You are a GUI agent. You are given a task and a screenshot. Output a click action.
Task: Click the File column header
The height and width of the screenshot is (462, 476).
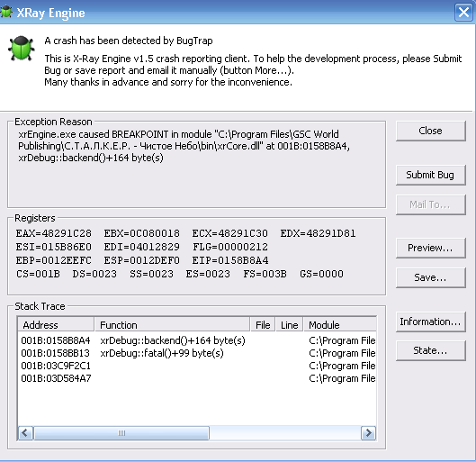[263, 325]
